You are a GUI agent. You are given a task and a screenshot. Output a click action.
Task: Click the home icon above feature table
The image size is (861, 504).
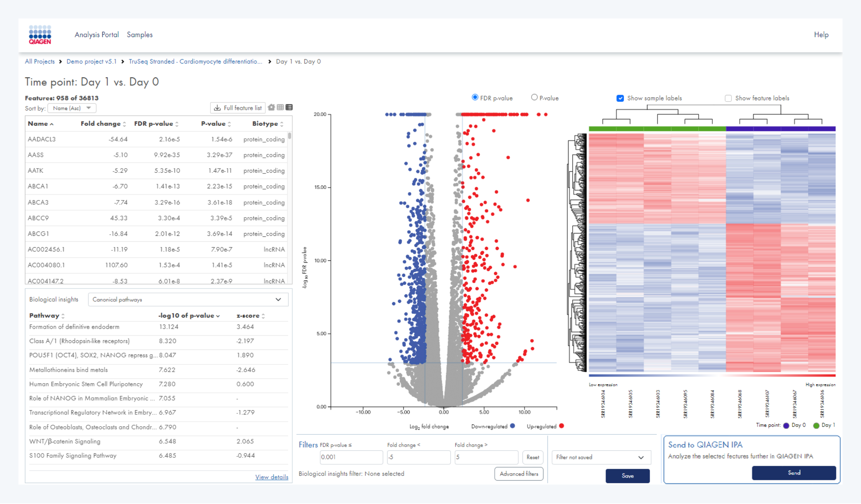tap(271, 108)
